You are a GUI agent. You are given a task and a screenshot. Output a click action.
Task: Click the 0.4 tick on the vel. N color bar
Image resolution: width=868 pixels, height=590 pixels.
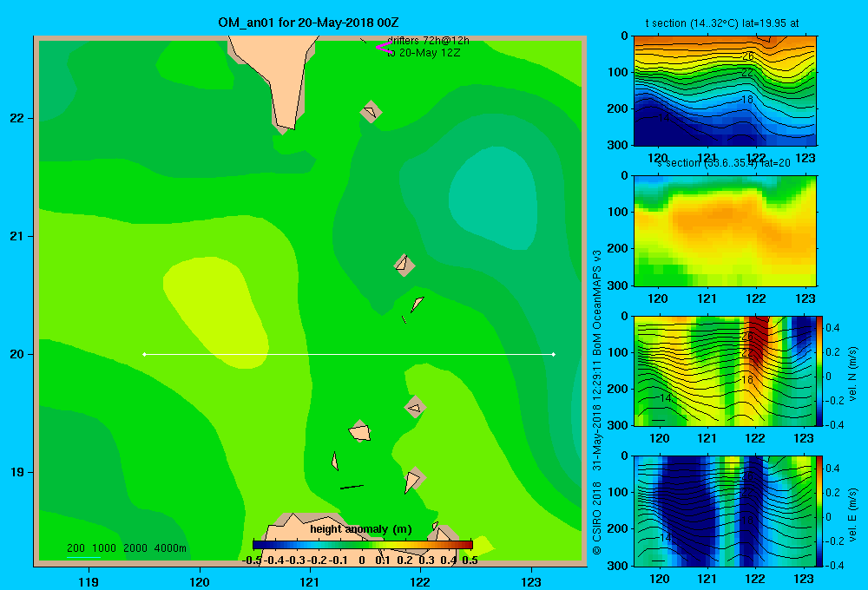[832, 328]
